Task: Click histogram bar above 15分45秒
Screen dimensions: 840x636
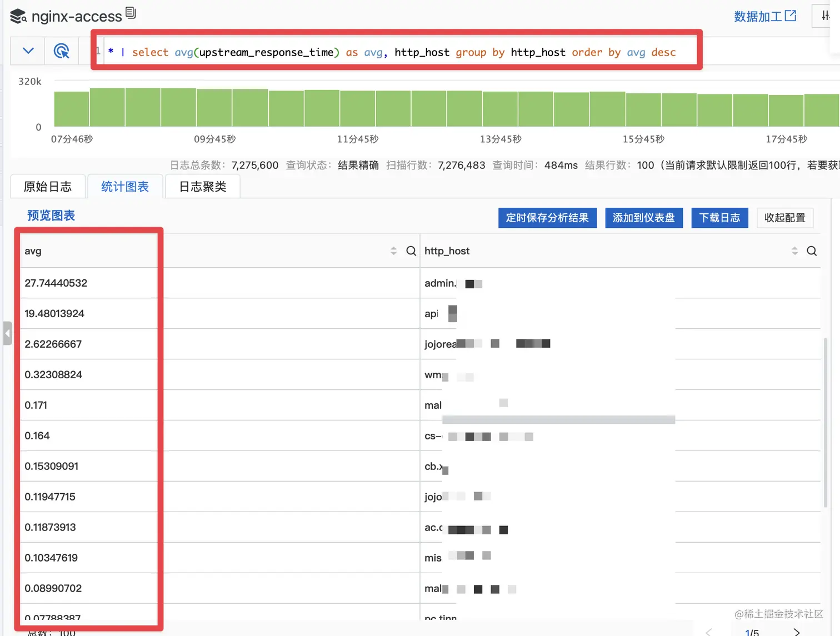Action: [x=643, y=110]
